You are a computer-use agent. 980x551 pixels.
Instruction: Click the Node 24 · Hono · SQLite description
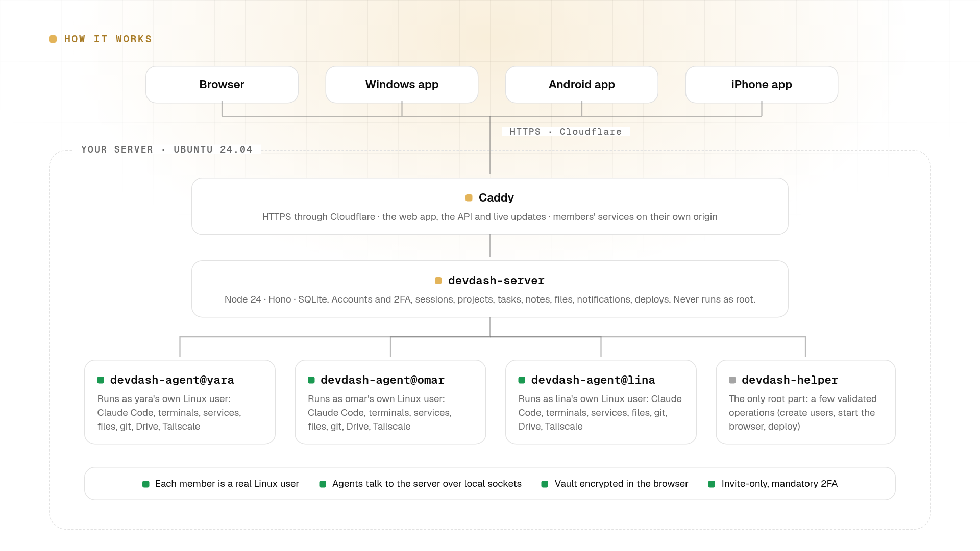[490, 299]
